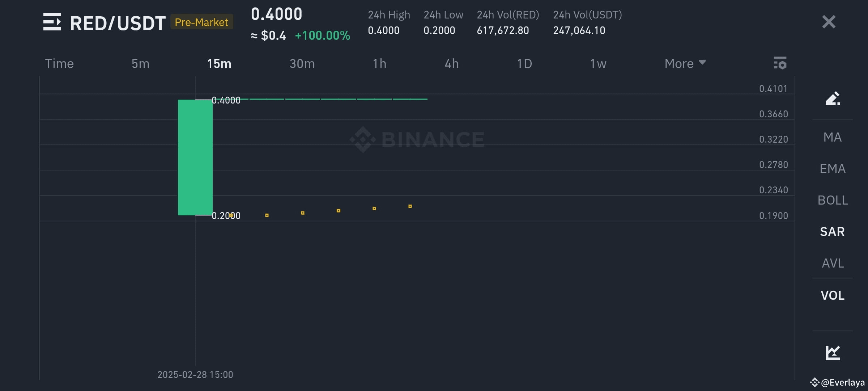Select the 1w weekly timeframe
Image resolution: width=868 pixels, height=391 pixels.
click(598, 63)
